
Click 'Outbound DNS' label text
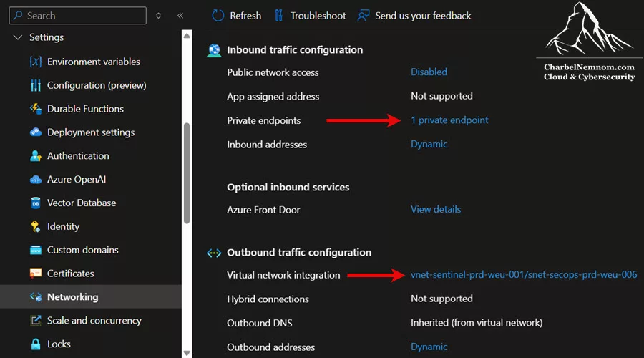pos(260,323)
